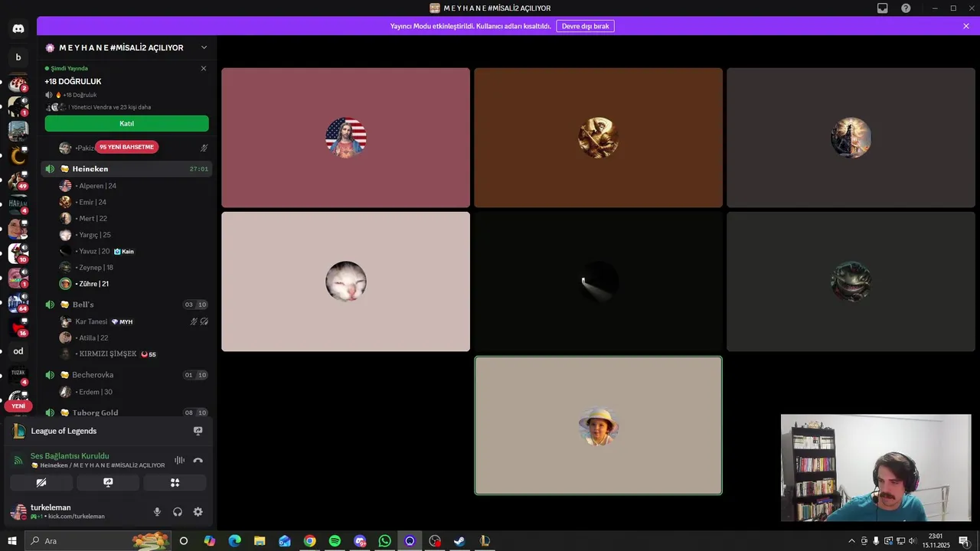Viewport: 980px width, 551px height.
Task: Open voice noise suppression waveform icon
Action: pyautogui.click(x=179, y=460)
